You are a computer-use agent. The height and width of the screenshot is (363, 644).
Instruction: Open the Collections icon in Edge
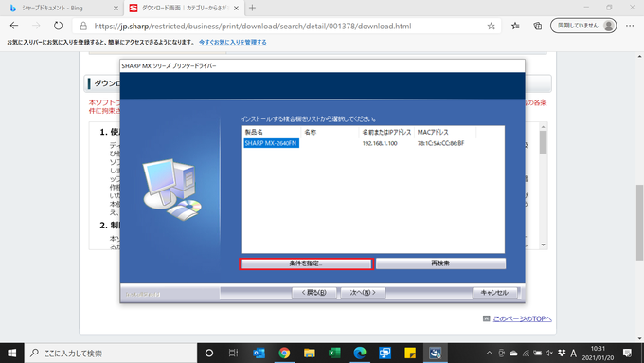(x=538, y=26)
